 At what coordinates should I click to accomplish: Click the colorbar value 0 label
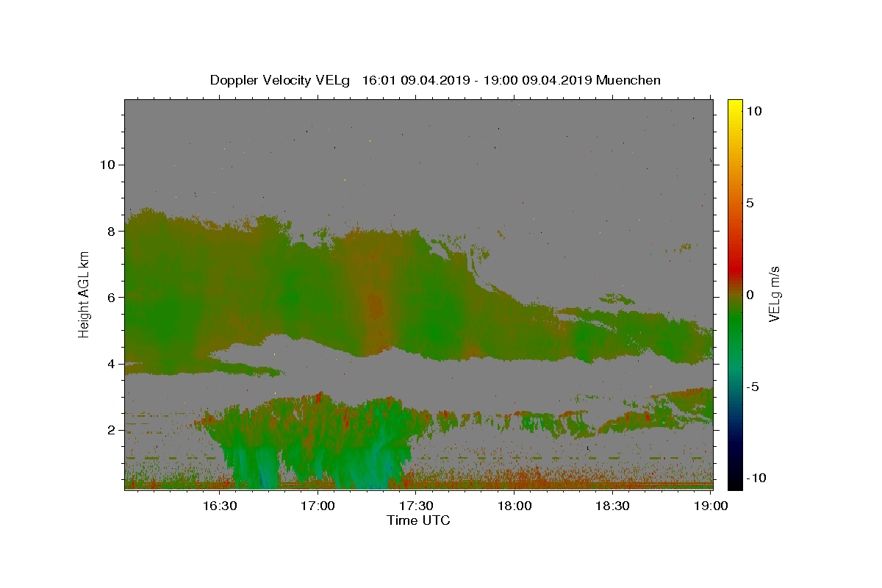click(750, 294)
